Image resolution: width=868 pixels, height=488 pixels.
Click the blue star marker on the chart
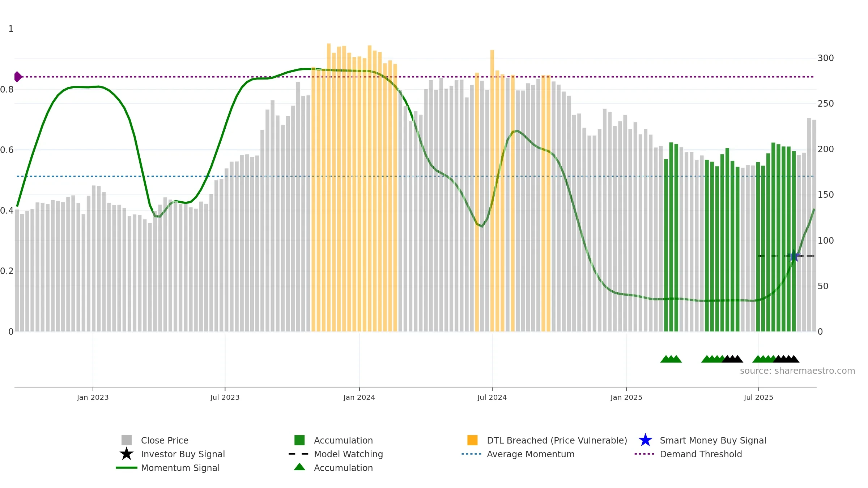[794, 256]
